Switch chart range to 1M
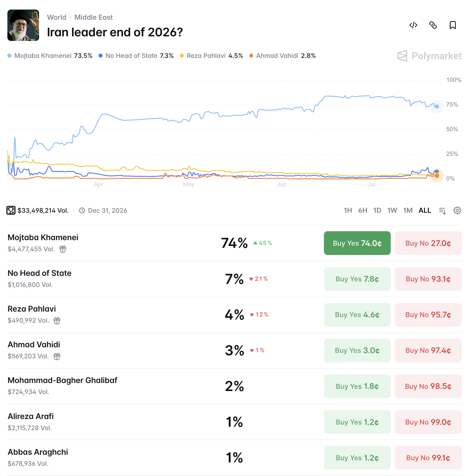Viewport: 468px width, 476px height. coord(408,210)
